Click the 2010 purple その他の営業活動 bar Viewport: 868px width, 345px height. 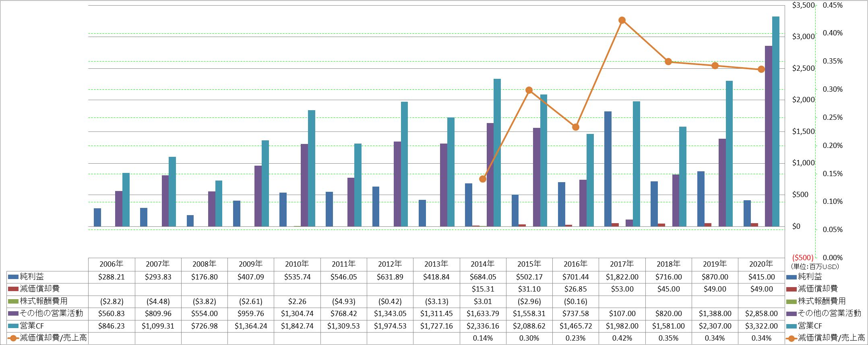coord(304,185)
